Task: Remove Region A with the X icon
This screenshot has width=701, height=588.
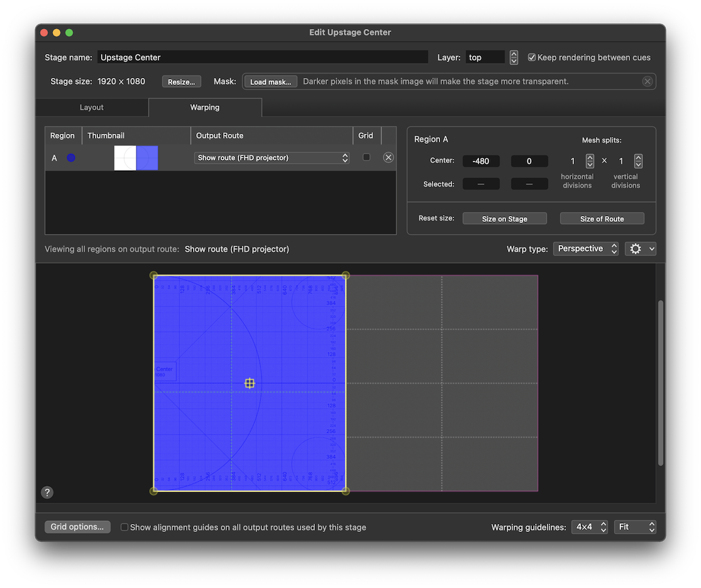Action: pos(389,158)
